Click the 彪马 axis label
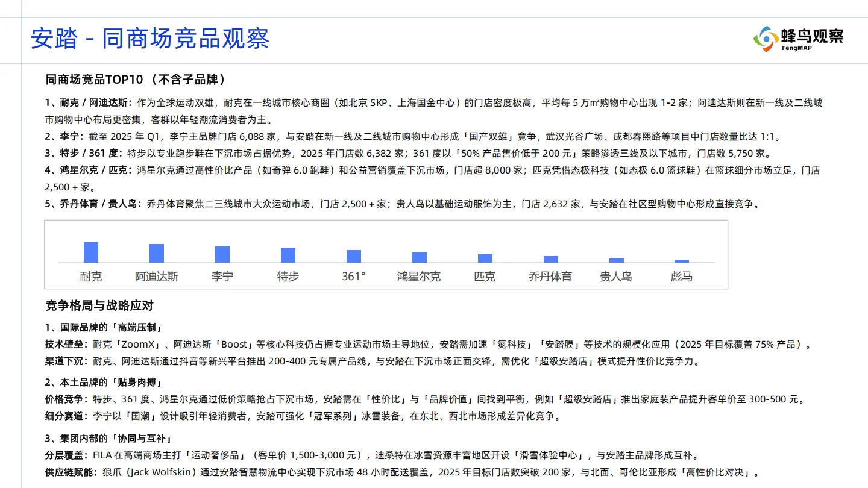The height and width of the screenshot is (488, 868). pyautogui.click(x=682, y=277)
